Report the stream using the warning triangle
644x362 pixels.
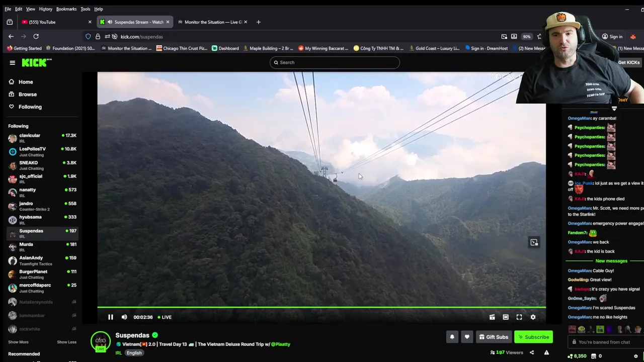click(546, 352)
